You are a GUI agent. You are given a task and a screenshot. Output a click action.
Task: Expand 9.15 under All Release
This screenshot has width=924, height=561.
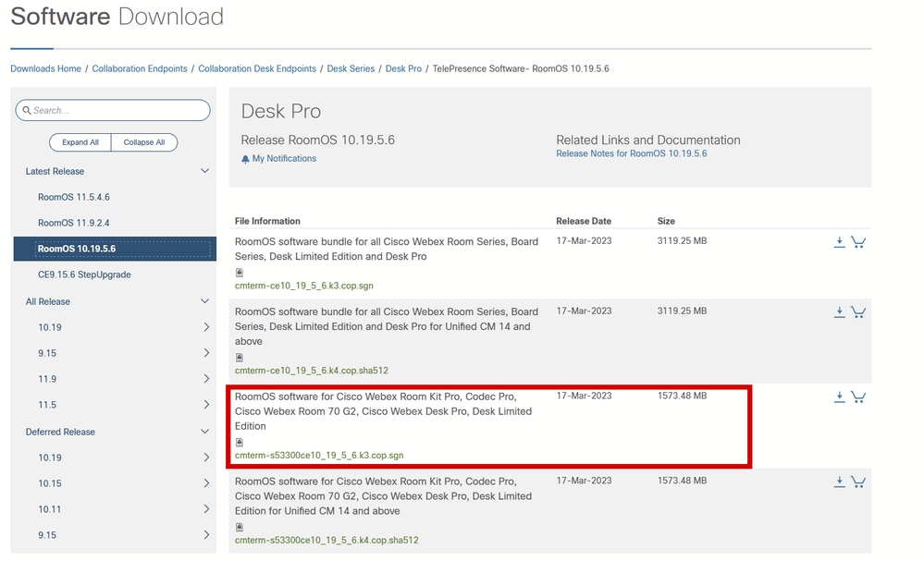coord(206,353)
